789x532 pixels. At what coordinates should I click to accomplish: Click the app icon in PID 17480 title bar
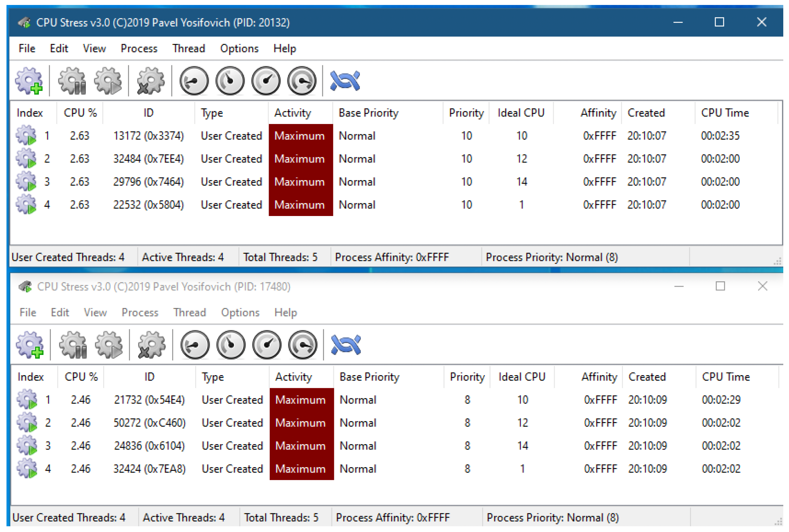click(x=26, y=286)
